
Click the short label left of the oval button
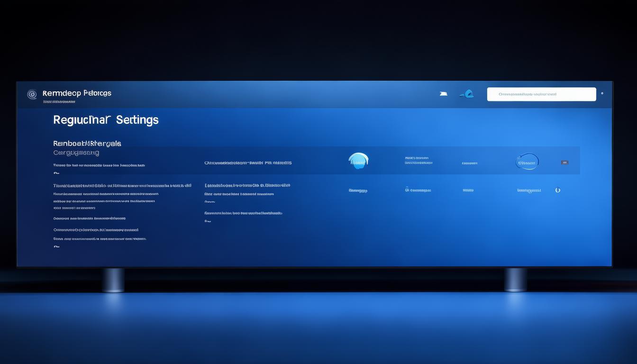pyautogui.click(x=469, y=163)
